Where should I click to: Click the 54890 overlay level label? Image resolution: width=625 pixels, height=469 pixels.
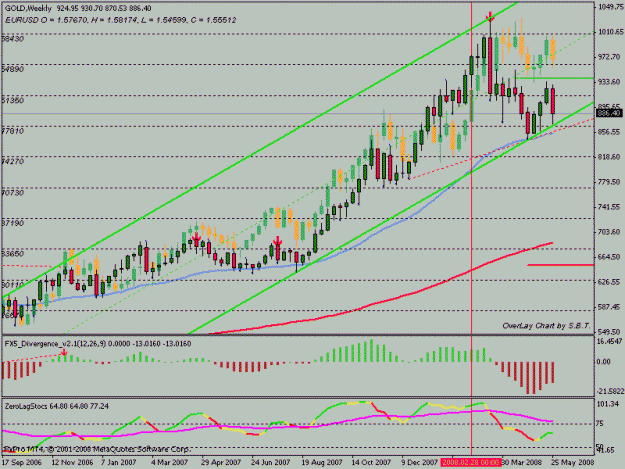pyautogui.click(x=13, y=69)
